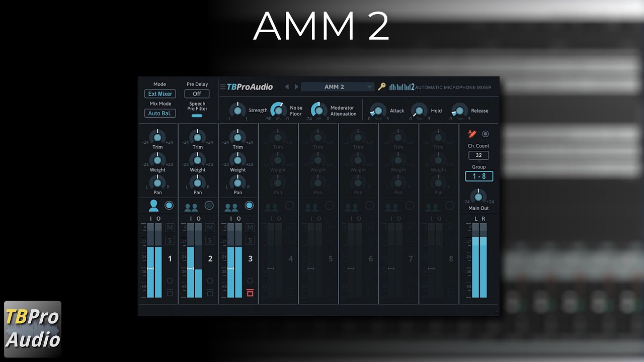Click channel 2 output level meter

click(x=199, y=260)
